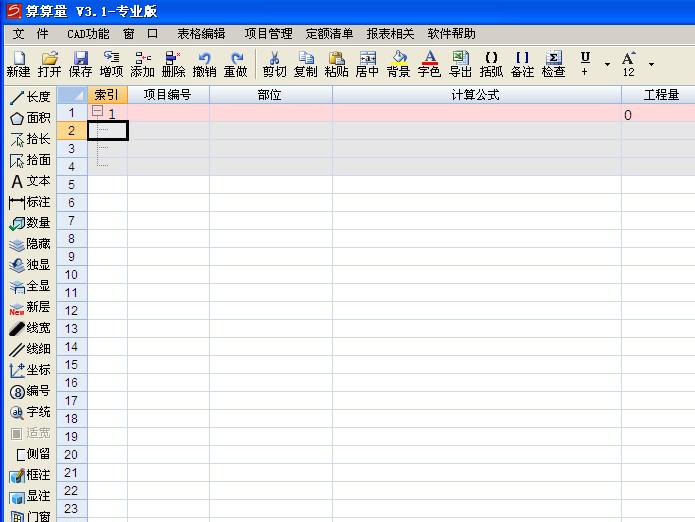Toggle the 全显 show all tool
The height and width of the screenshot is (522, 695).
(30, 286)
